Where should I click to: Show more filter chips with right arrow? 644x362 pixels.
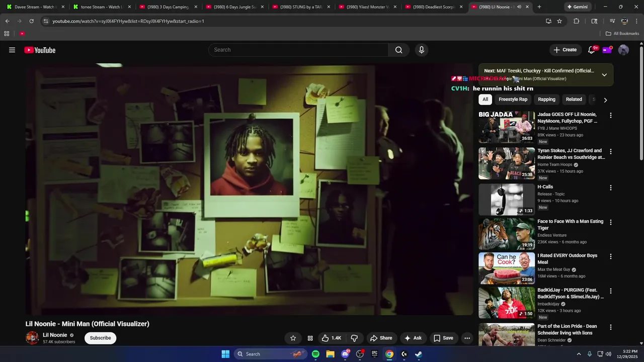tap(605, 100)
